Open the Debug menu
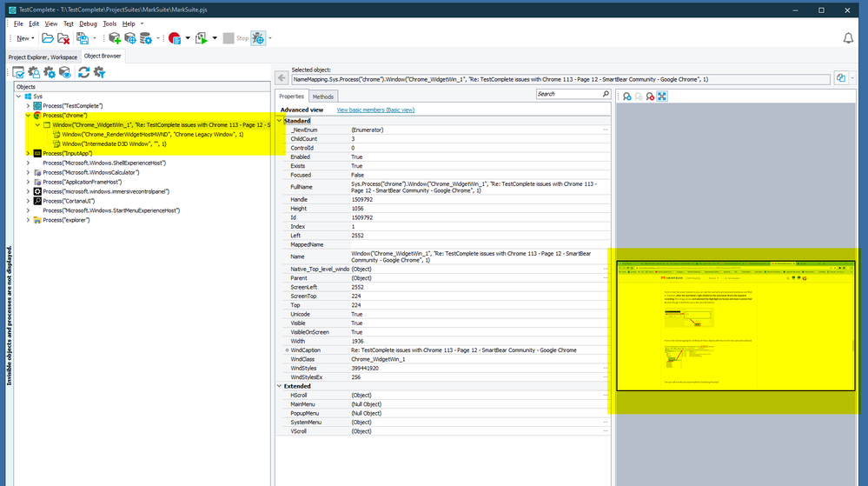 click(x=88, y=23)
